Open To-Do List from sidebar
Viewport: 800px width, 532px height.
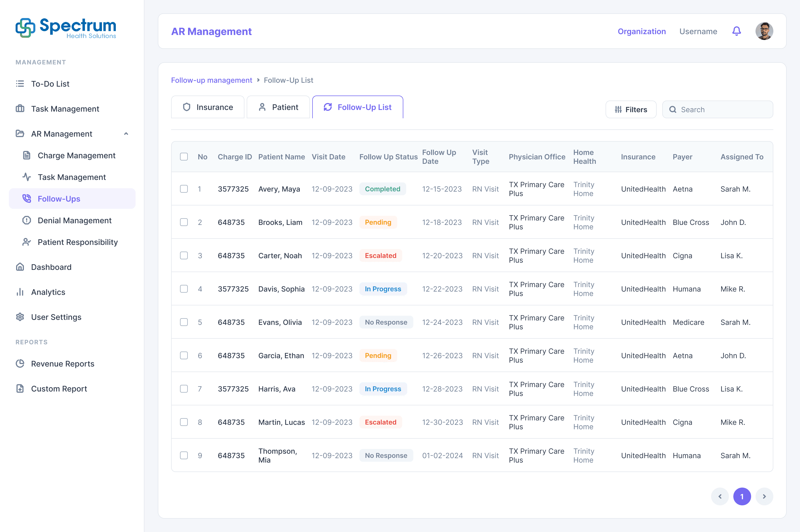(50, 84)
